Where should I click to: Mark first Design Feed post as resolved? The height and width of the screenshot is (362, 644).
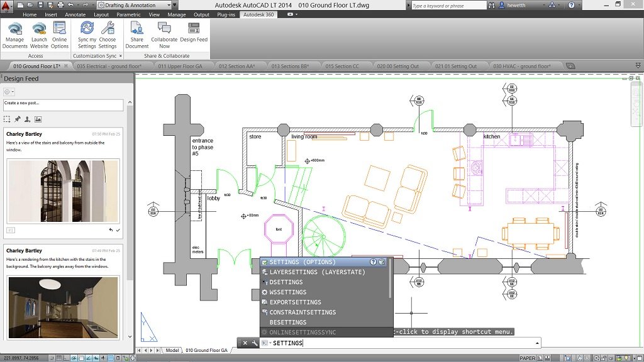118,230
